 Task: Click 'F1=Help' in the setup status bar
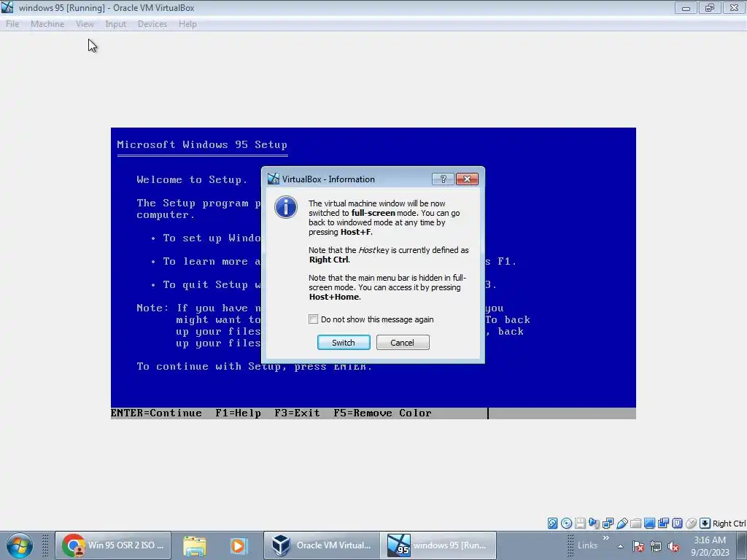(238, 413)
